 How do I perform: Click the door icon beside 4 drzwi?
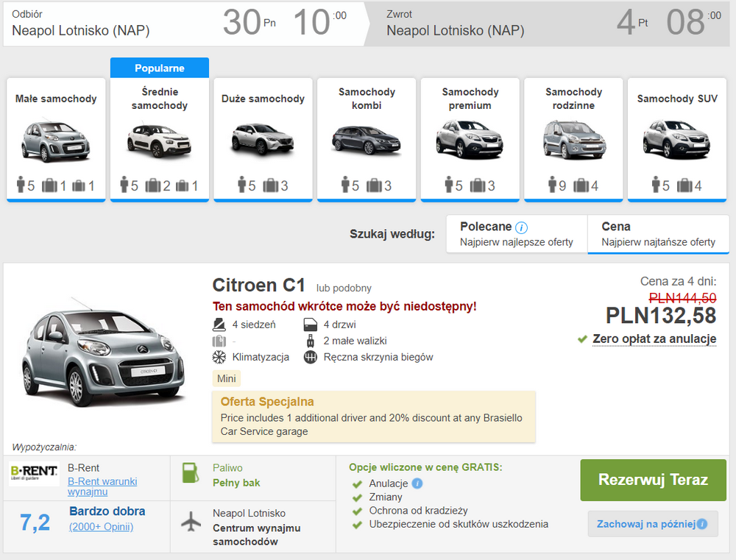tap(311, 325)
